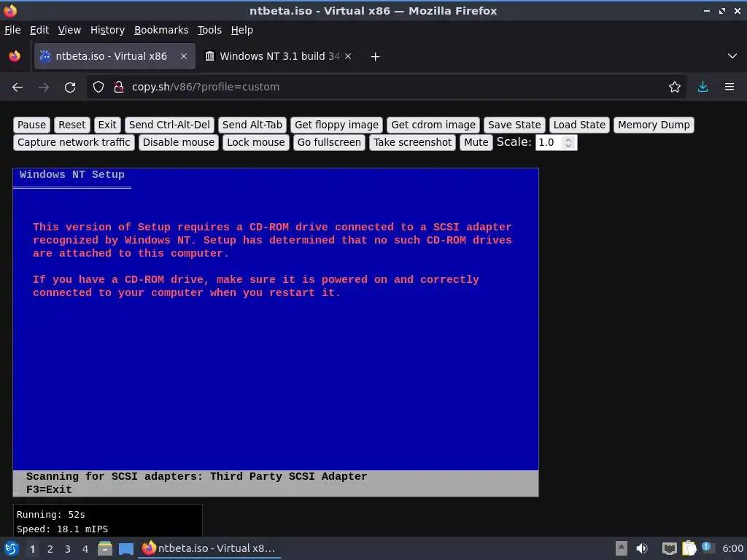Send Alt-Tab to the VM

click(252, 125)
